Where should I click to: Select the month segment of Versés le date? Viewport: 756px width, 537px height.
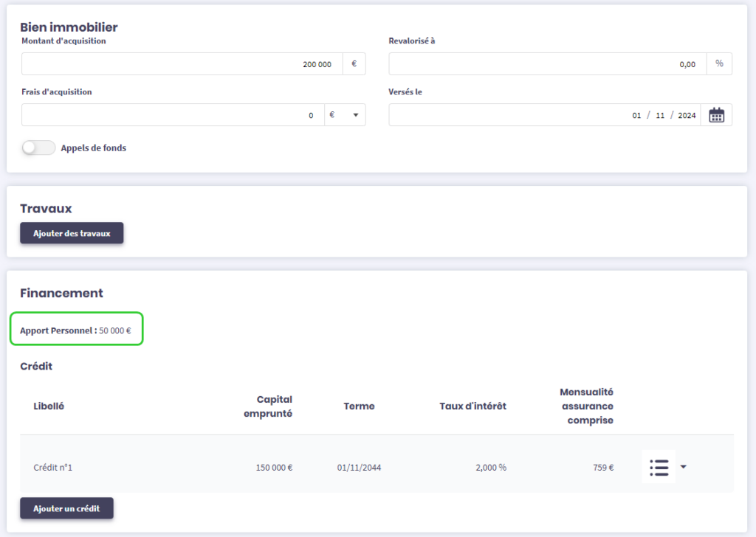pyautogui.click(x=660, y=116)
